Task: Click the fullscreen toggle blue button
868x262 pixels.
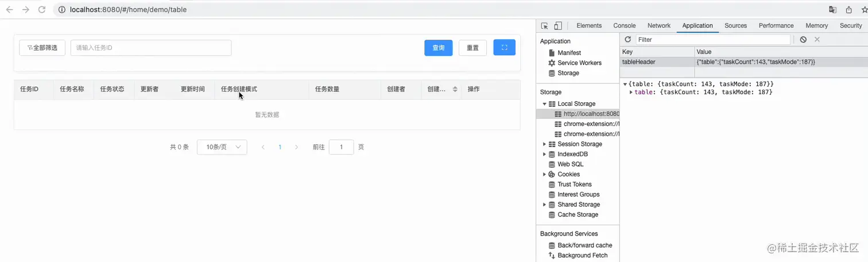Action: (x=505, y=48)
